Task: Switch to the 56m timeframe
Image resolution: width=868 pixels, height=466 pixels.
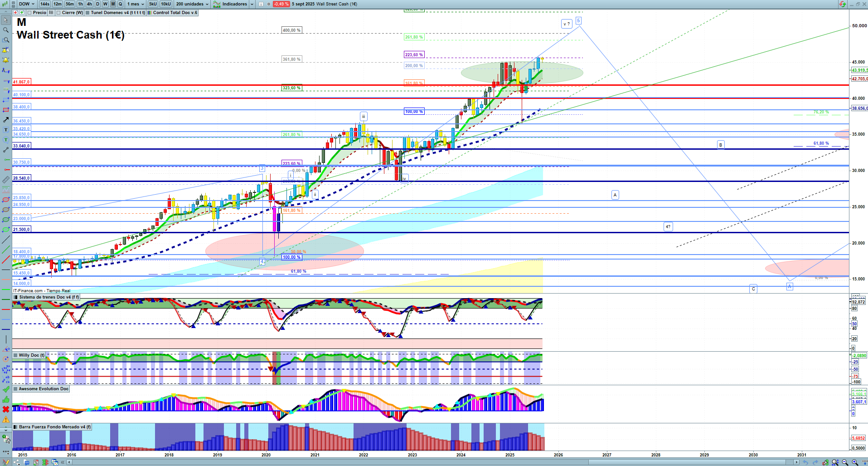Action: tap(70, 4)
